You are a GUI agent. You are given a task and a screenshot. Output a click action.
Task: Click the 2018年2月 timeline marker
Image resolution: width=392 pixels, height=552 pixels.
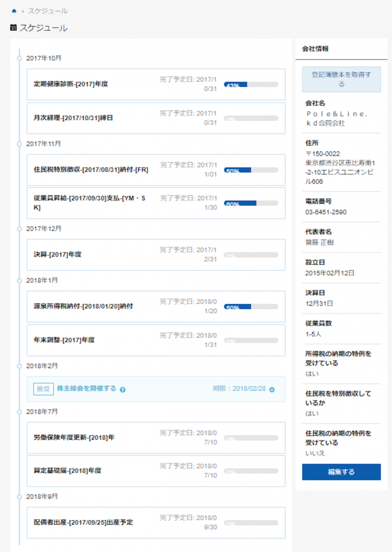(19, 366)
